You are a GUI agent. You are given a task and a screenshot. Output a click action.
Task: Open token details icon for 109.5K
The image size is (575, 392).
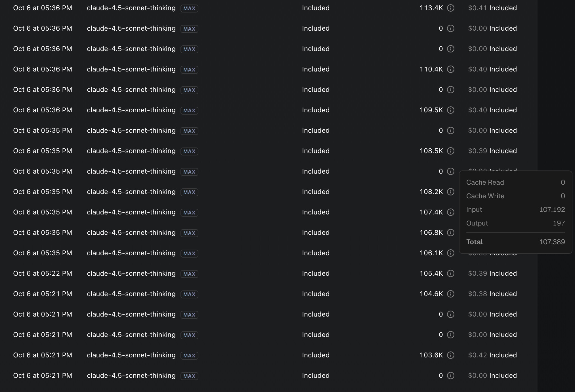tap(451, 110)
